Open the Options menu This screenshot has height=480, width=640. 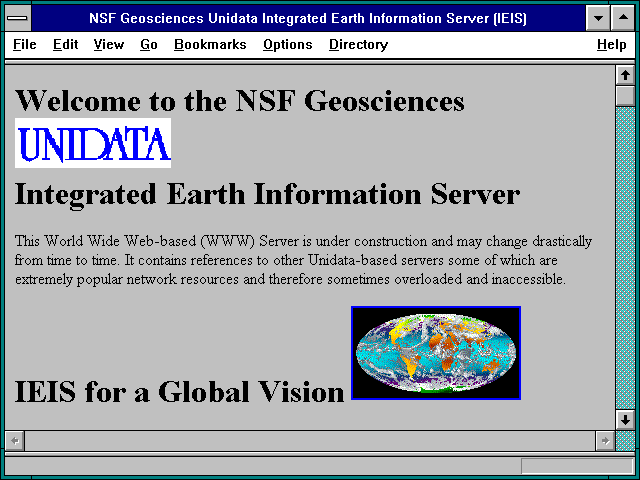point(288,44)
